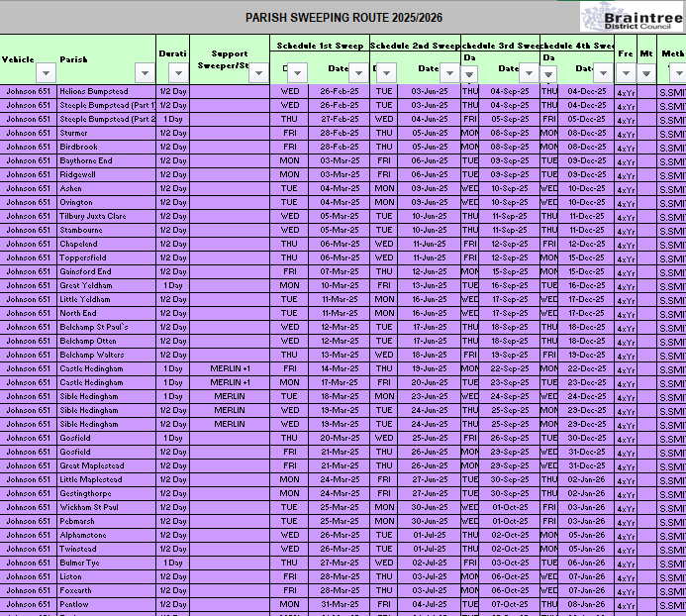Click the Pentlow parish cell

pyautogui.click(x=106, y=604)
